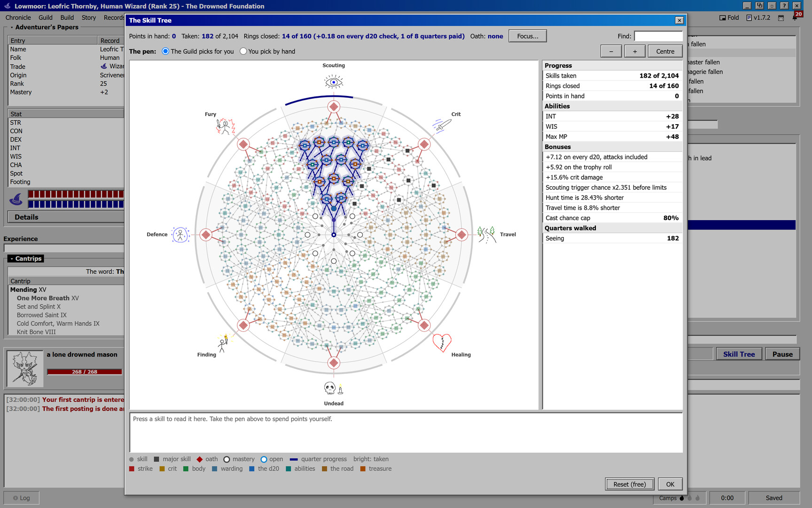Click the Reset (free) button
812x508 pixels.
629,484
